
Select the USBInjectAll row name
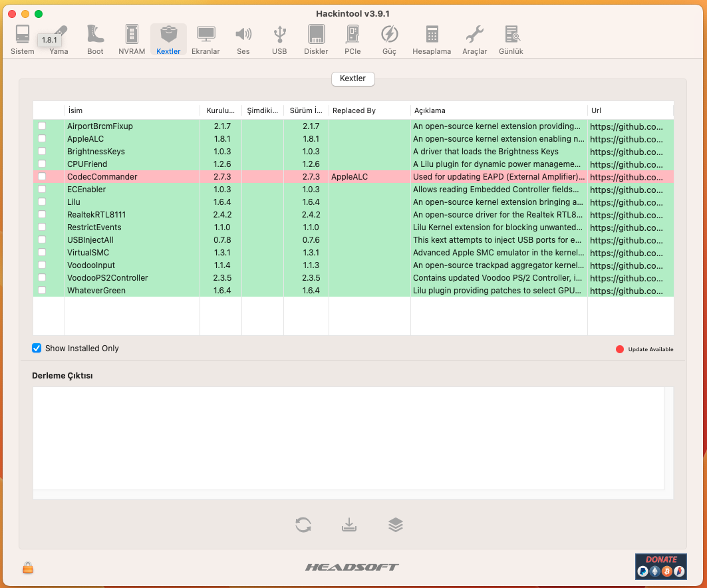(x=90, y=240)
